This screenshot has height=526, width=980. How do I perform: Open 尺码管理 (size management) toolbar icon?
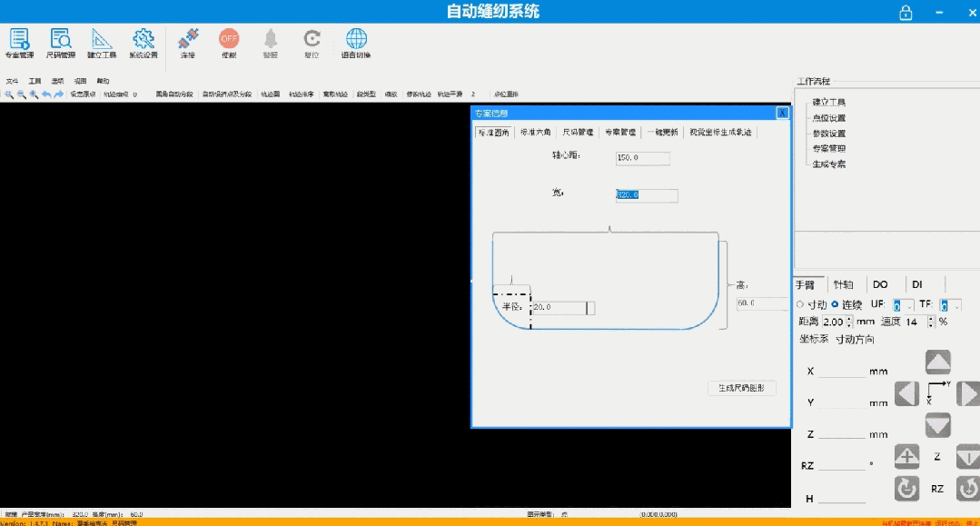click(61, 43)
